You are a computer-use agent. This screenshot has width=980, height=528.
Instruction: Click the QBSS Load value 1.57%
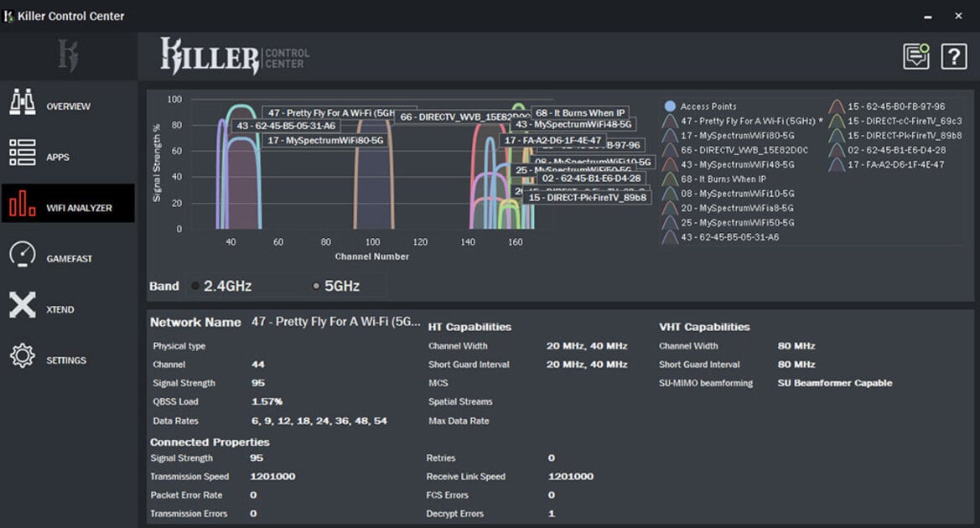click(x=267, y=401)
